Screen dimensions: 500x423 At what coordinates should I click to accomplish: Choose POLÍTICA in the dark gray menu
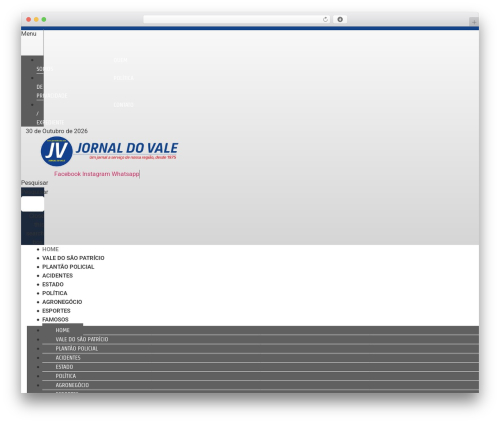(x=66, y=376)
